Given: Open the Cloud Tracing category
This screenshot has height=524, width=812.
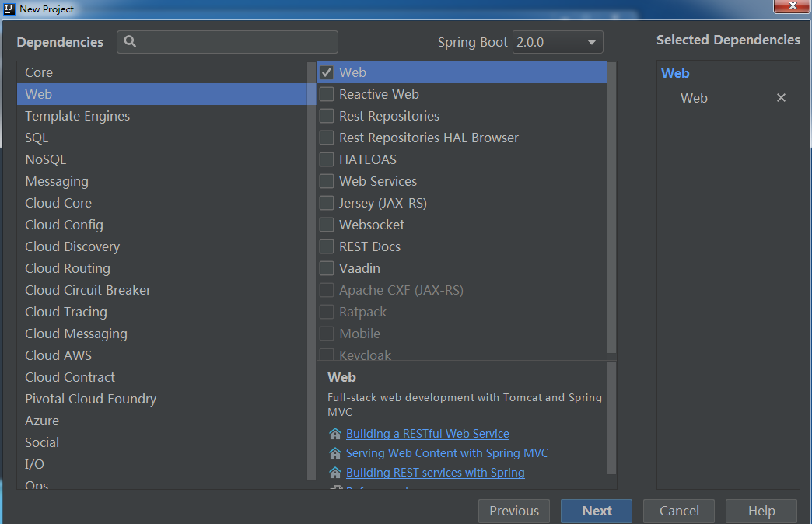Looking at the screenshot, I should 162,312.
